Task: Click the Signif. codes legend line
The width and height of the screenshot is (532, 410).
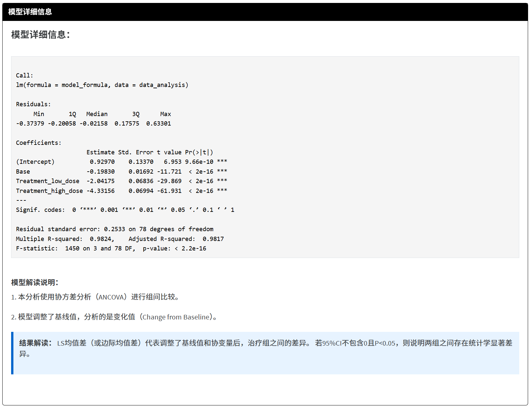Action: click(125, 210)
